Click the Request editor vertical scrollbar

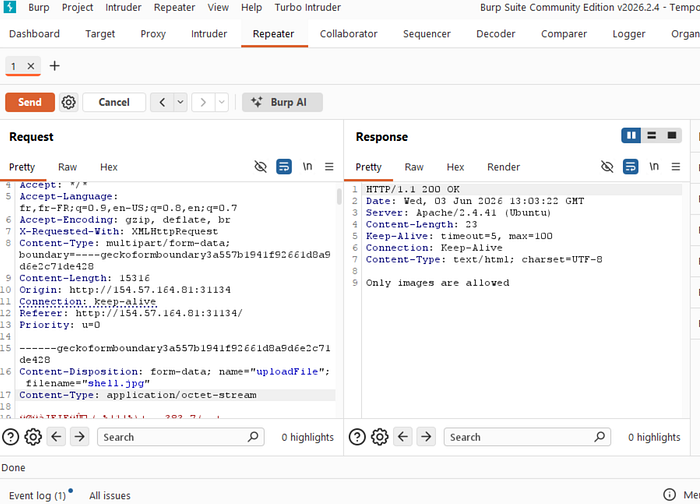[339, 196]
